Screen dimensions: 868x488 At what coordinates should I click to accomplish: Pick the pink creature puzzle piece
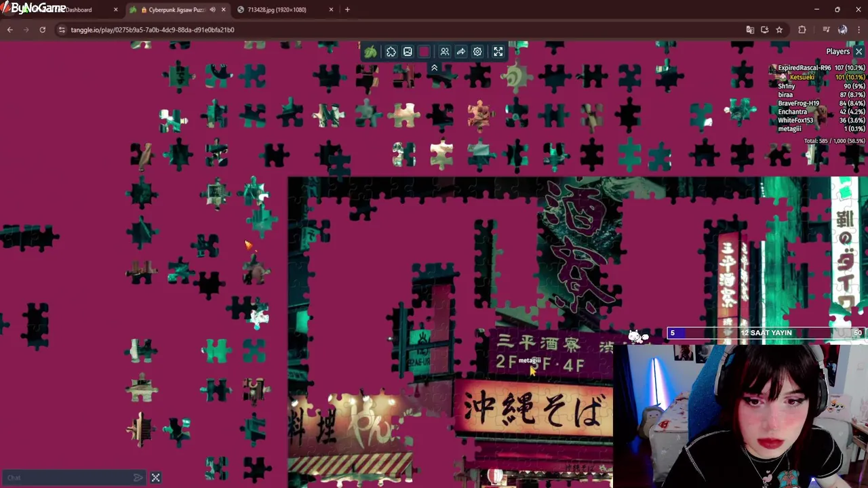click(x=479, y=114)
